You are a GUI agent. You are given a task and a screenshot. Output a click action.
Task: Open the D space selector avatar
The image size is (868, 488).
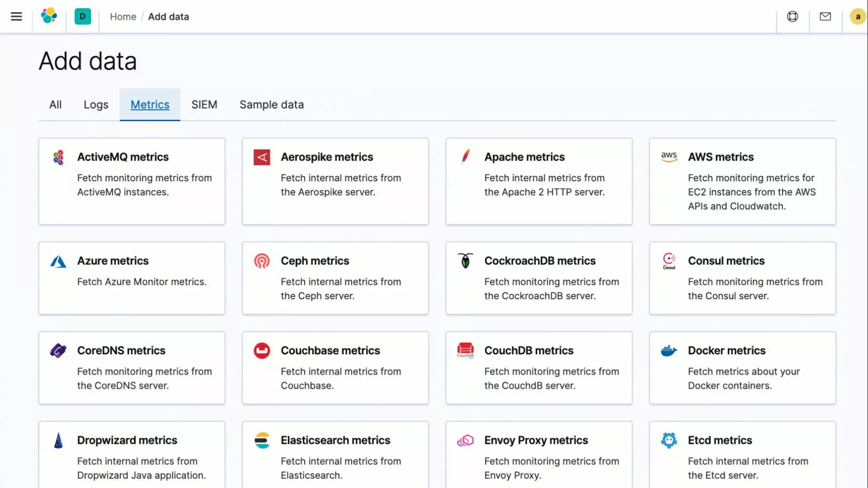[x=83, y=17]
